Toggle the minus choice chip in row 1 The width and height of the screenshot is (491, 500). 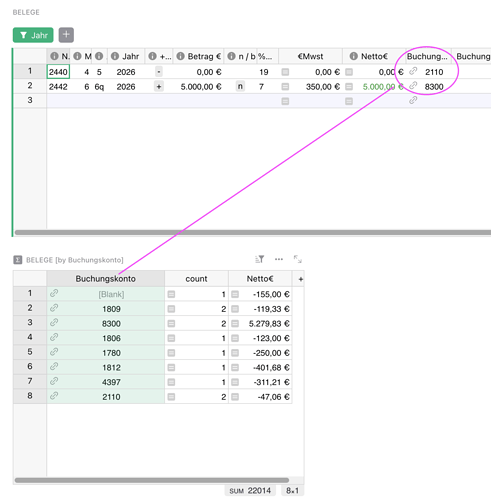click(159, 72)
